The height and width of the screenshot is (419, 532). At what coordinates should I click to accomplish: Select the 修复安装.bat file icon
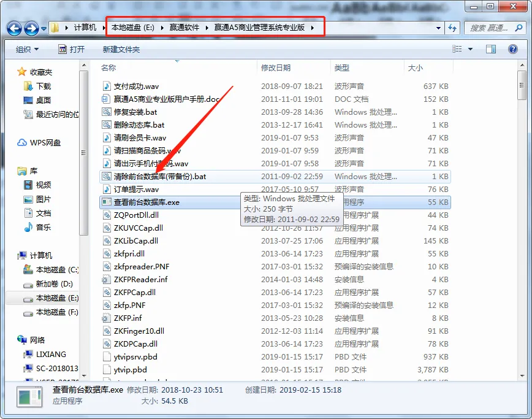(x=107, y=112)
